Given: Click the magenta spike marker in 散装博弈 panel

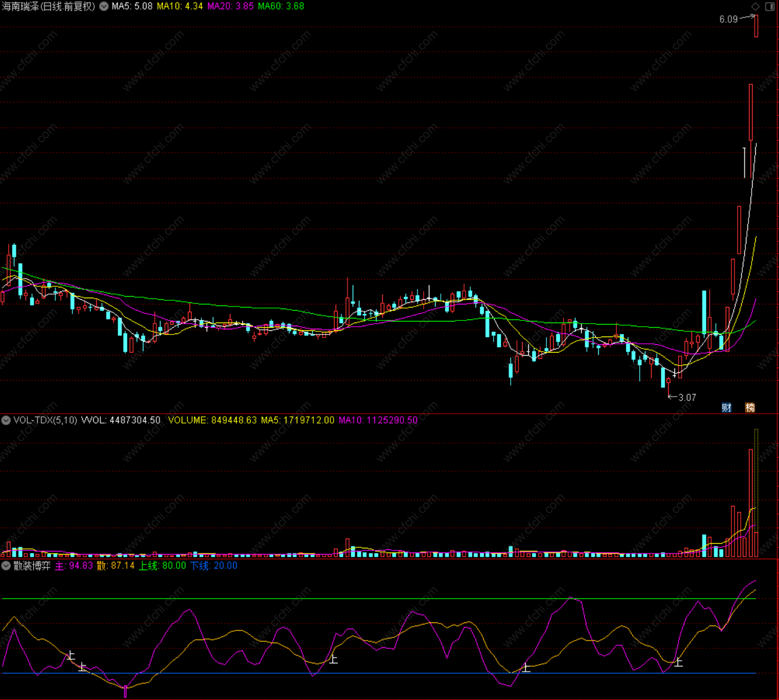Looking at the screenshot, I should coord(125,691).
